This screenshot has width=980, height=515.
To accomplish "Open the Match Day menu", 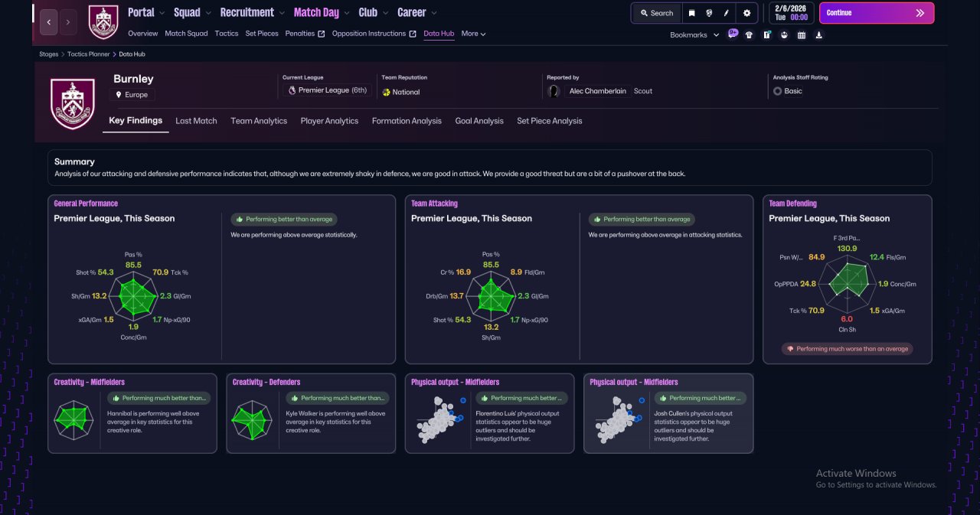I will pyautogui.click(x=322, y=12).
